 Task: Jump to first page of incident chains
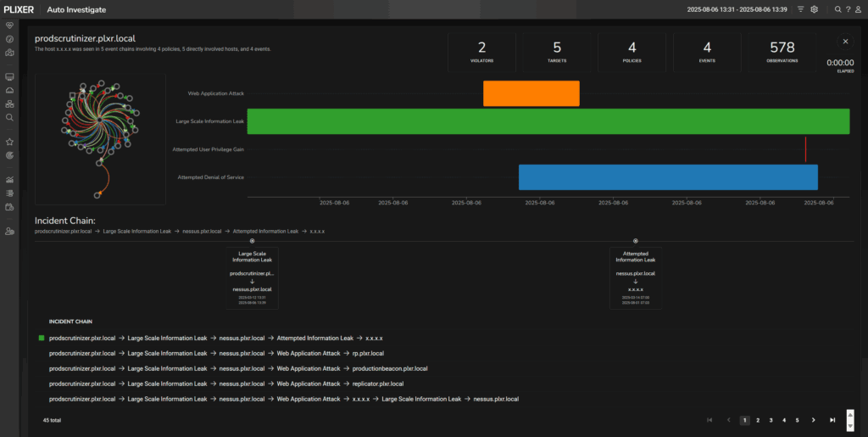(709, 420)
